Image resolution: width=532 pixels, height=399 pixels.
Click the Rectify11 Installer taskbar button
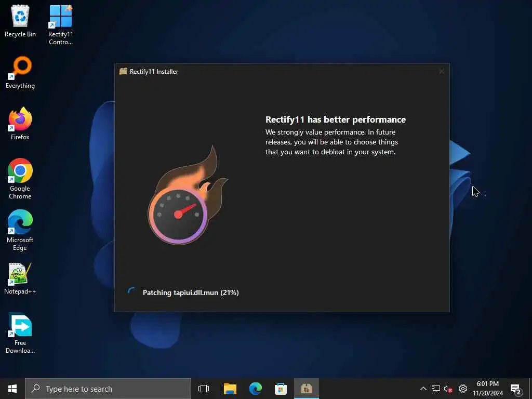[x=307, y=389]
